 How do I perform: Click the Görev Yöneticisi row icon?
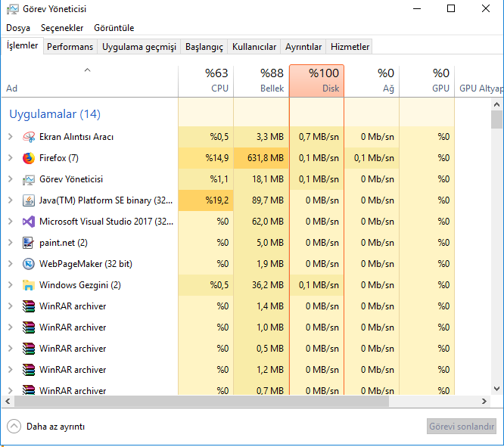coord(29,179)
